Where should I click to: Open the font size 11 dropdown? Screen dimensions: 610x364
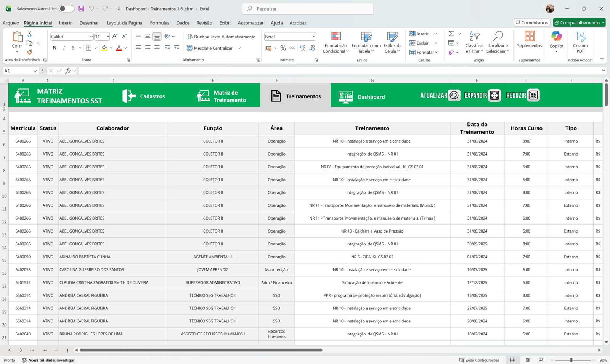click(108, 37)
